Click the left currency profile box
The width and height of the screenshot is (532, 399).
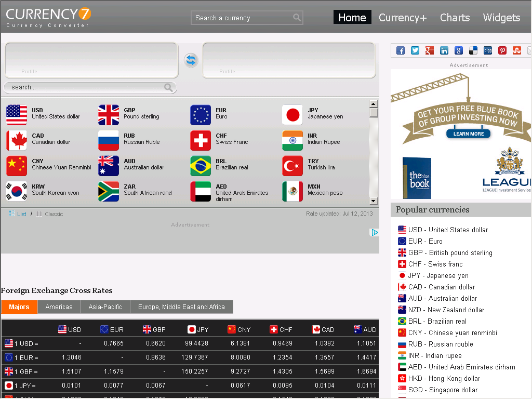tap(91, 60)
